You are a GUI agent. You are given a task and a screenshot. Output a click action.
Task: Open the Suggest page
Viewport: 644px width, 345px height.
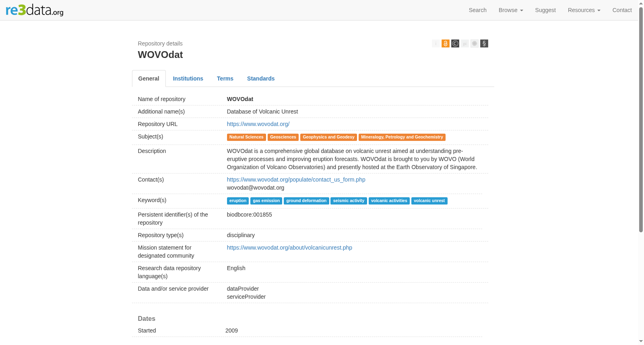[545, 10]
